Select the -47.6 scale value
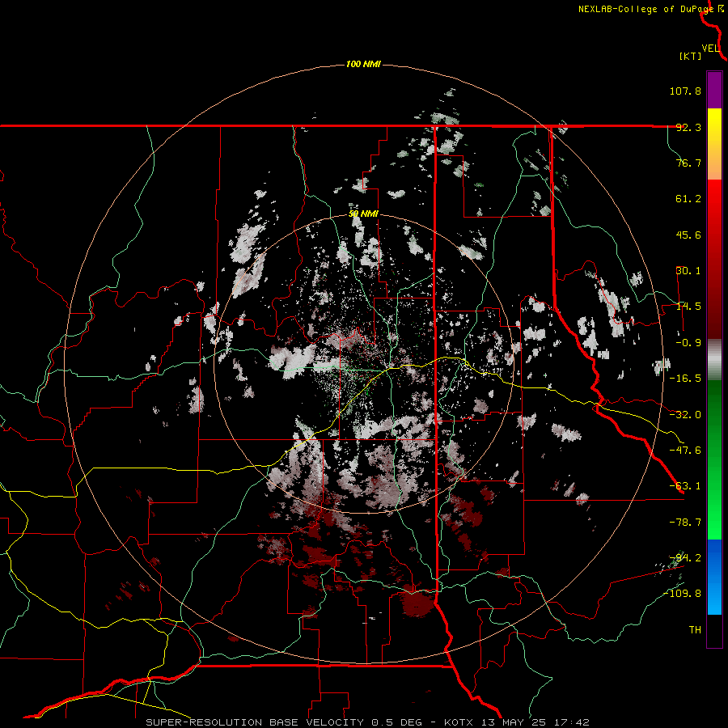728x728 pixels. coord(685,451)
